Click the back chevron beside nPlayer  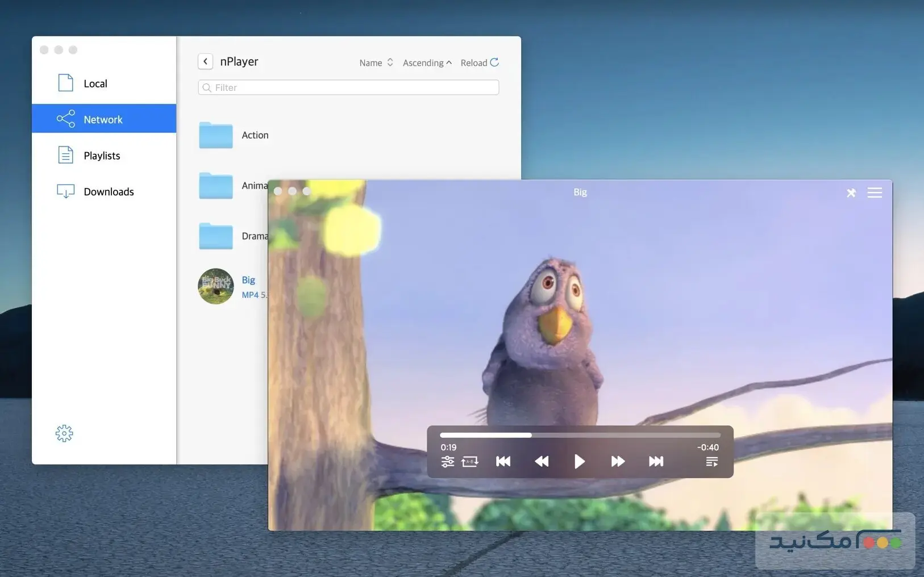205,61
